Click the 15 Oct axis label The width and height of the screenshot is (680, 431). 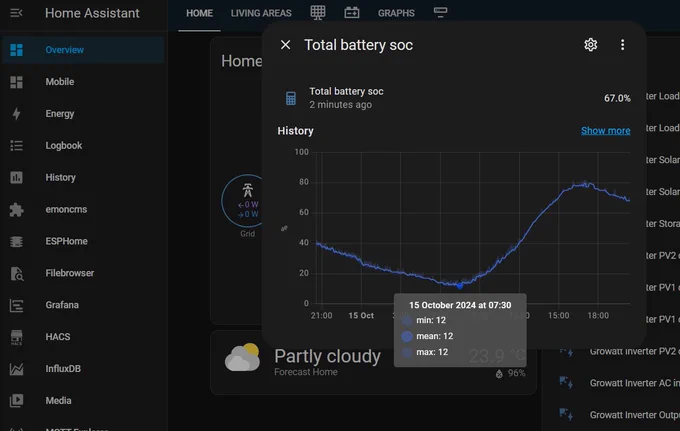pos(361,316)
